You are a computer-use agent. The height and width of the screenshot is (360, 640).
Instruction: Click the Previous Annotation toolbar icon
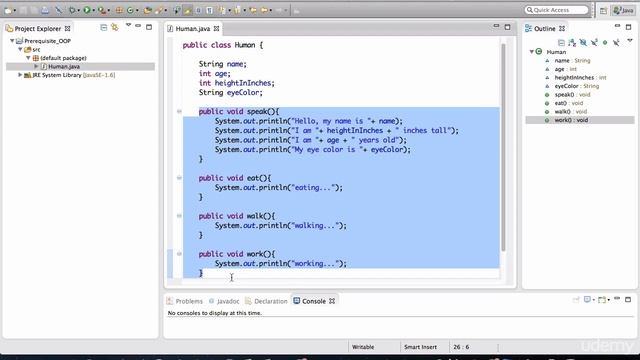[x=237, y=10]
